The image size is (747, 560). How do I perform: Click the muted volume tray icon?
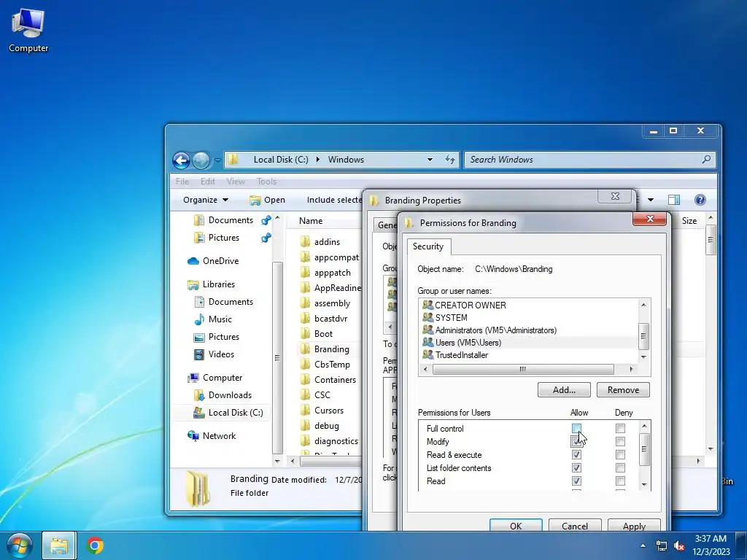679,545
